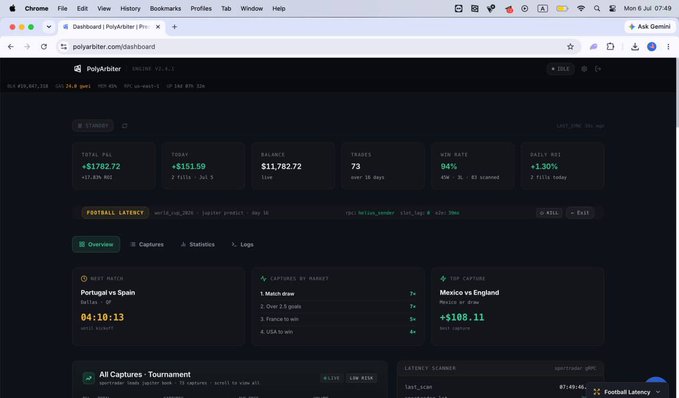Image resolution: width=679 pixels, height=398 pixels.
Task: Click the PolyArbiter logo icon
Action: tap(78, 68)
